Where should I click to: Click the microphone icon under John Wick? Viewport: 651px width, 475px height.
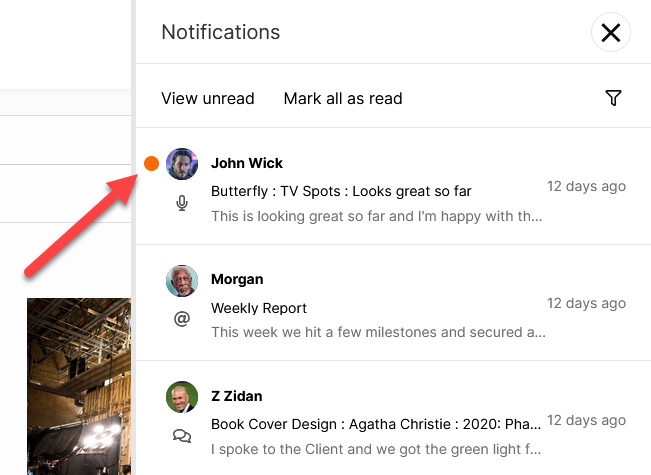point(182,203)
